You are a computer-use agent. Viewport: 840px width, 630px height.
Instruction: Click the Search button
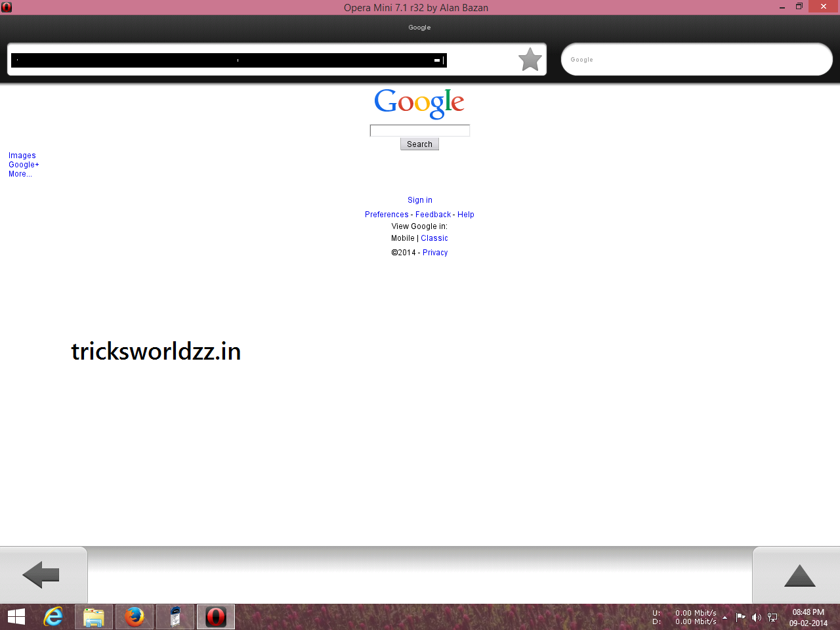pos(419,144)
